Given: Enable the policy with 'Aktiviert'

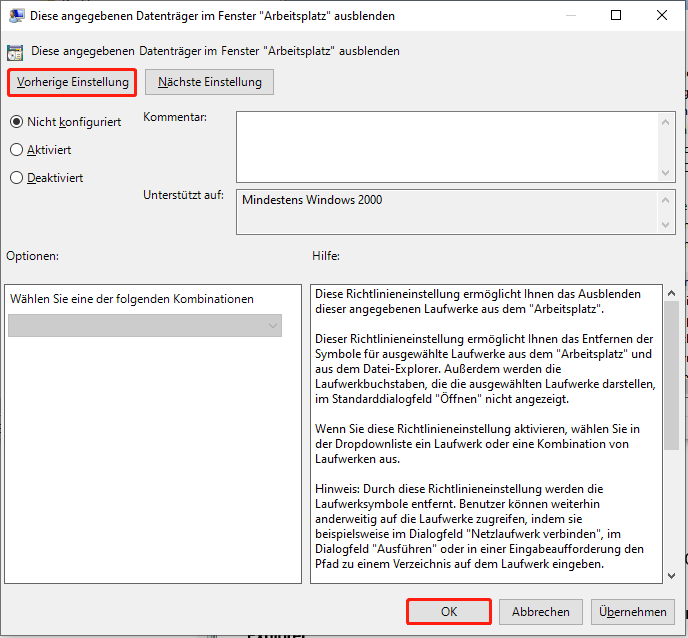Looking at the screenshot, I should pos(16,150).
